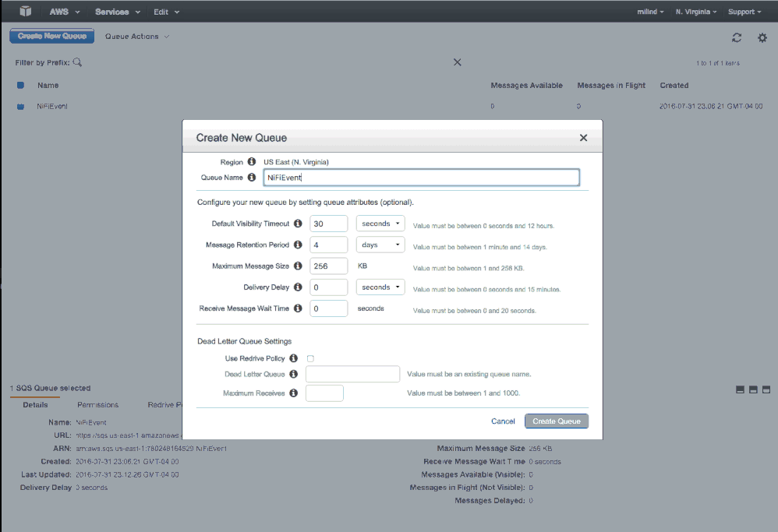Open the seconds dropdown for Default Visibility Timeout
Screen dimensions: 778x532
pos(380,224)
